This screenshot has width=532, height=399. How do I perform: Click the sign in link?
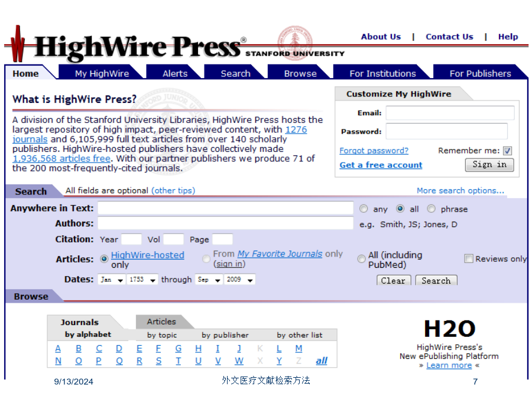coord(229,264)
